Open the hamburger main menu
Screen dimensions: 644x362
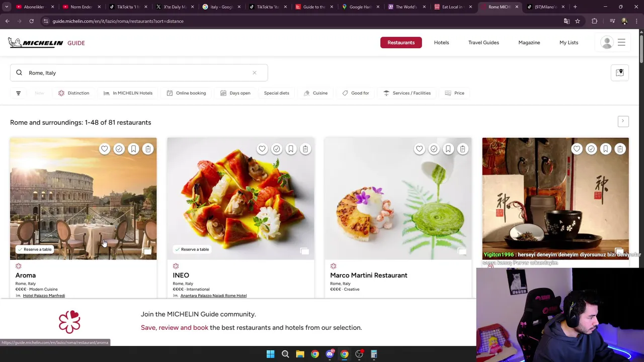pyautogui.click(x=621, y=43)
